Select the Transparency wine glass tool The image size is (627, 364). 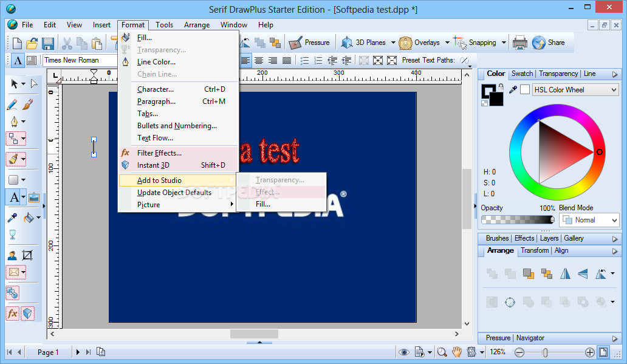[x=12, y=235]
